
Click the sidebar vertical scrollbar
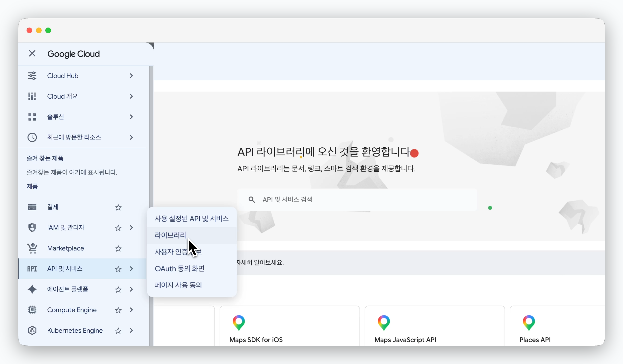pyautogui.click(x=151, y=205)
